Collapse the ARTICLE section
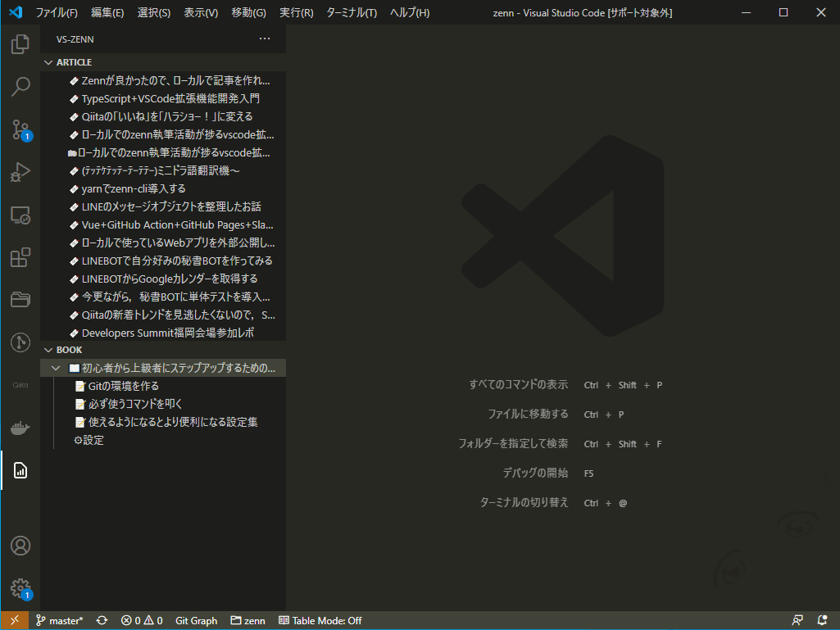Viewport: 840px width, 630px height. tap(163, 62)
